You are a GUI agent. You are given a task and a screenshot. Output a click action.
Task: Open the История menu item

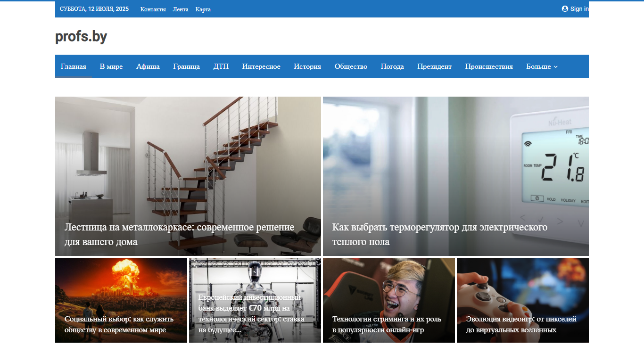click(307, 66)
